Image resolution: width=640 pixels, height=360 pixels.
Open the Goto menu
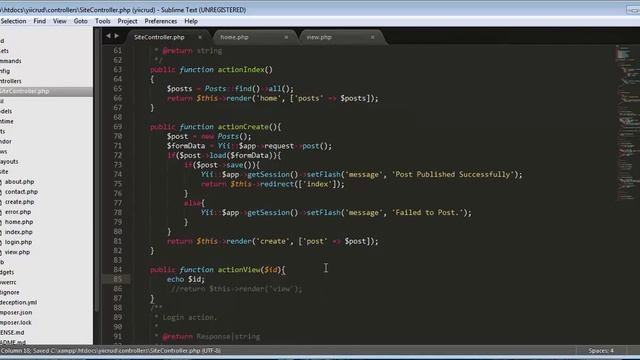[80, 21]
